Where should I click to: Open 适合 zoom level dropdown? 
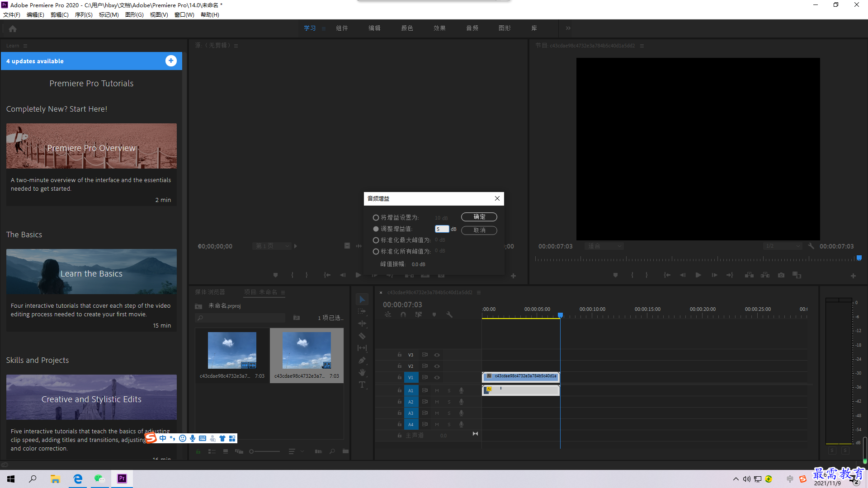tap(604, 246)
